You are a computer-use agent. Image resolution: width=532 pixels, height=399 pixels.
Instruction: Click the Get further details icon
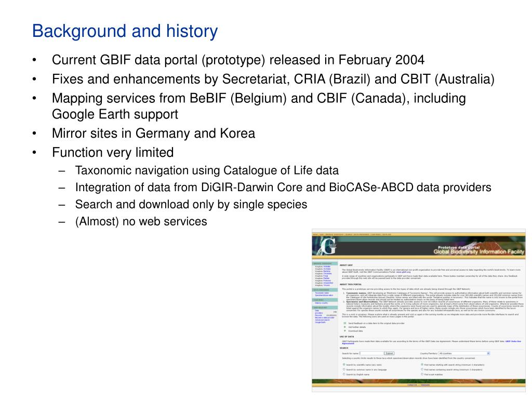[345, 327]
